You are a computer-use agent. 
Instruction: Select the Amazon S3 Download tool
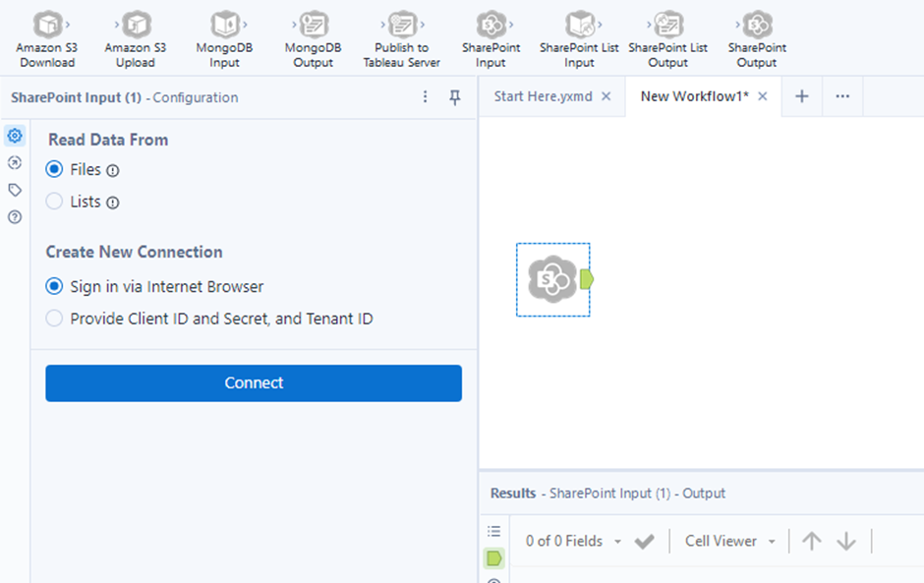[46, 27]
